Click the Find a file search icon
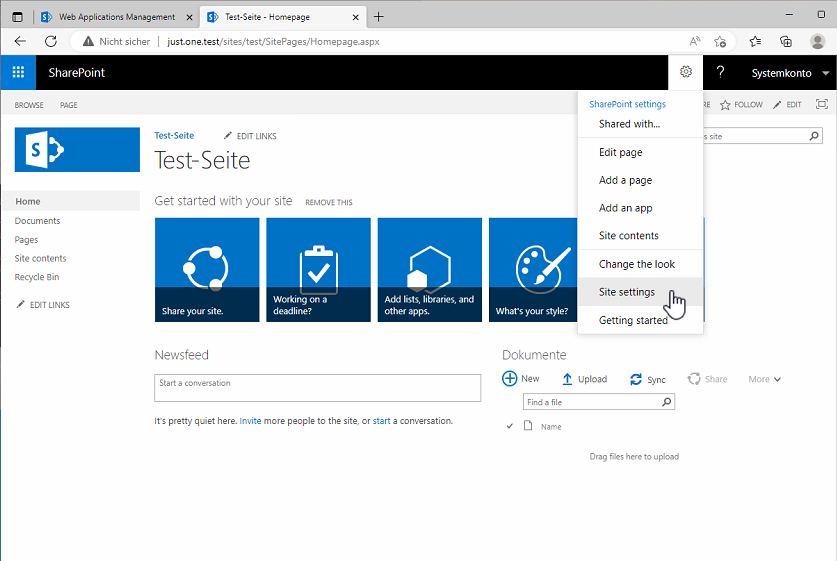The image size is (837, 561). 666,402
